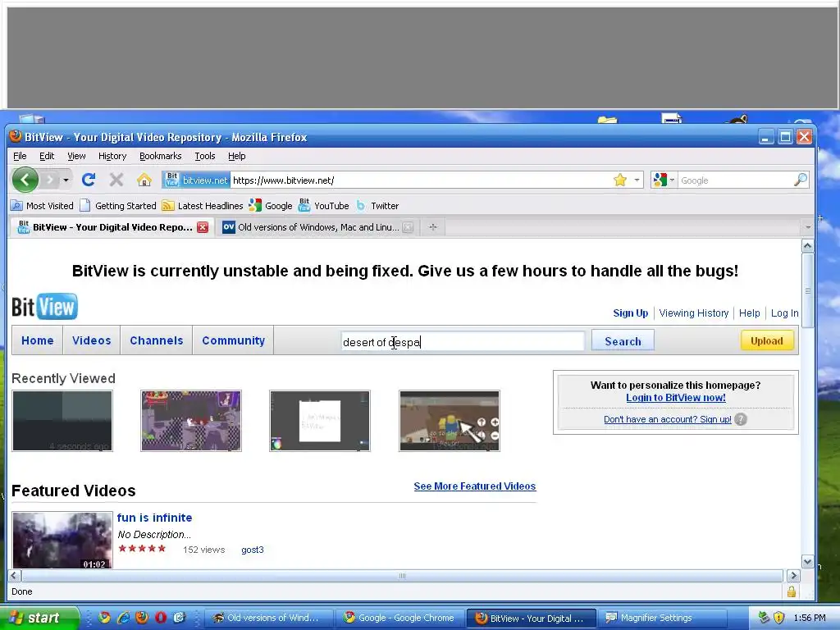Click the Sign Up link

tap(631, 313)
